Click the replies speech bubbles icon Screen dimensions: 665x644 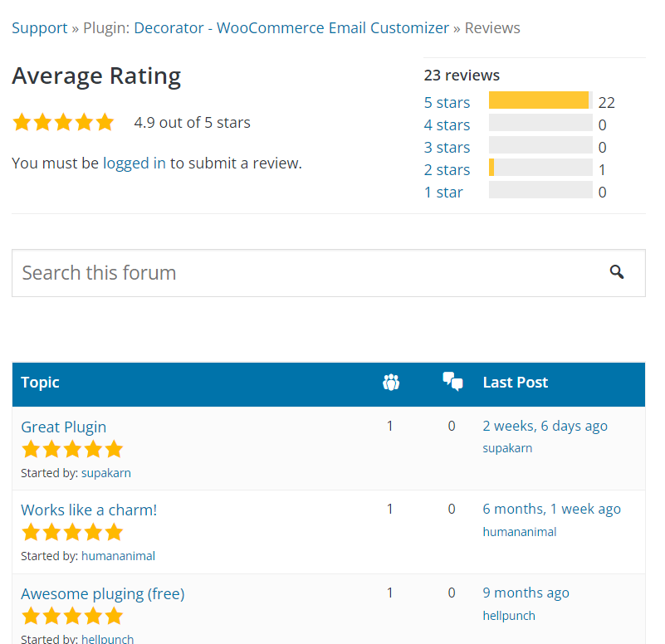point(452,382)
